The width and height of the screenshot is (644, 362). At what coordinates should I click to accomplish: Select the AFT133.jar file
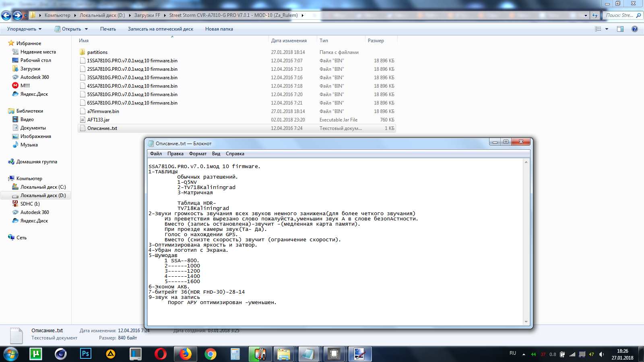[98, 120]
